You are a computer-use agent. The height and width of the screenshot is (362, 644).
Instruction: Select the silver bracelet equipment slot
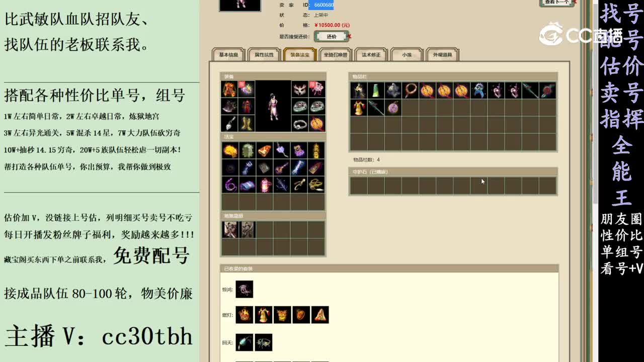pyautogui.click(x=300, y=123)
